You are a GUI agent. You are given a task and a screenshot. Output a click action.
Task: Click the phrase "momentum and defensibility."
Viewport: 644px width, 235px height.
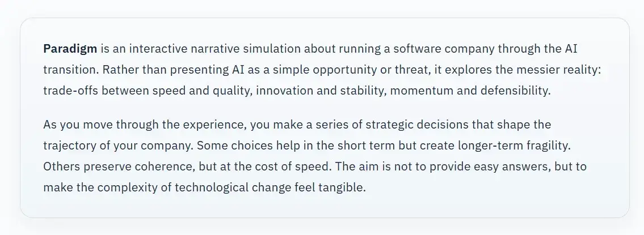[x=470, y=90]
